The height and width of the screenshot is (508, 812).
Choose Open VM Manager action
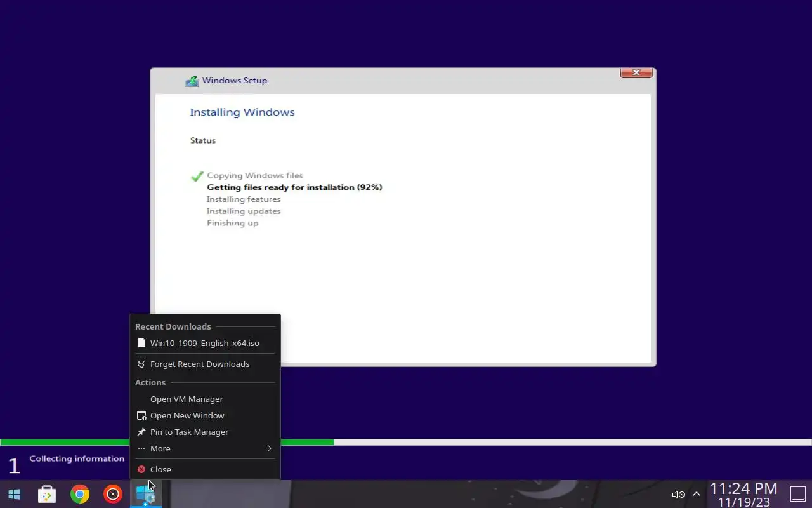coord(205,399)
